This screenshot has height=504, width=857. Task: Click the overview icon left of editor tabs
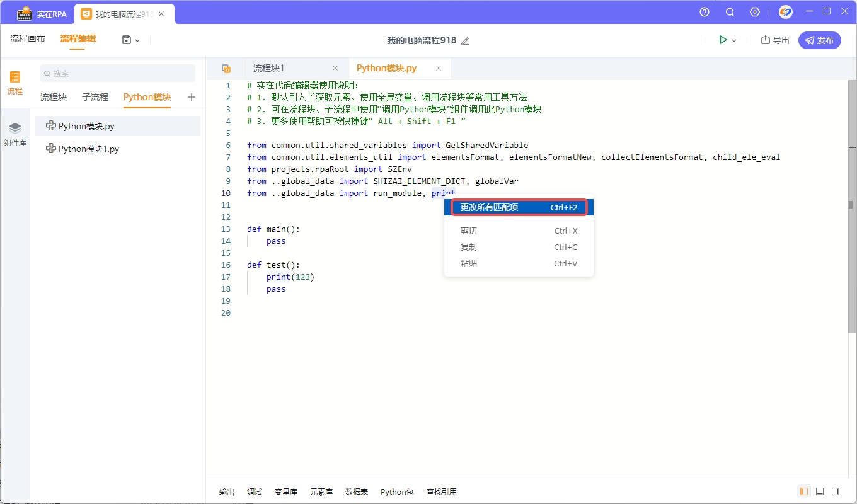[x=226, y=68]
